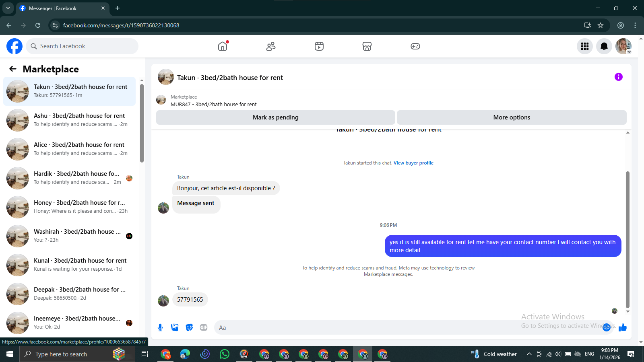Show hidden system tray icons
This screenshot has width=644, height=362.
[x=529, y=354]
